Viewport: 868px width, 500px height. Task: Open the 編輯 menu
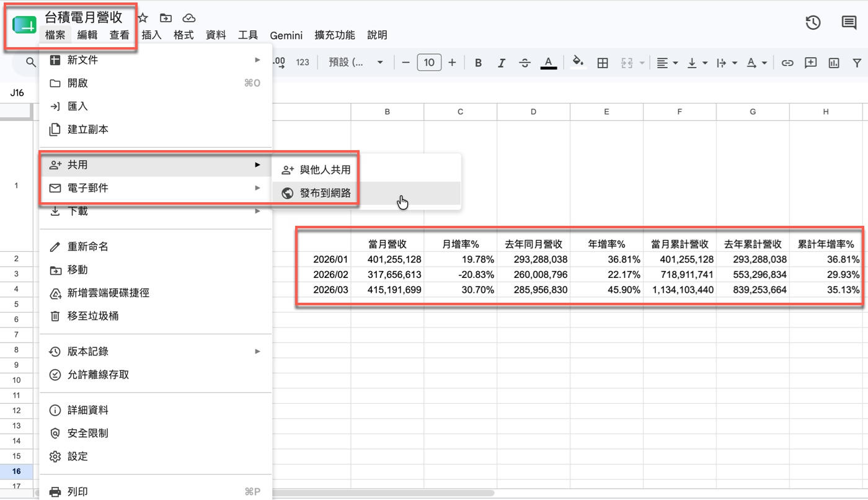tap(87, 35)
